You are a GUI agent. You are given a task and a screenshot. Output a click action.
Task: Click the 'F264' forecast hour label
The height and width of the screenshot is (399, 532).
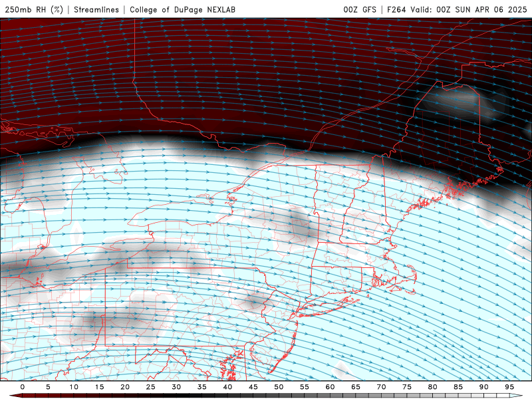396,9
